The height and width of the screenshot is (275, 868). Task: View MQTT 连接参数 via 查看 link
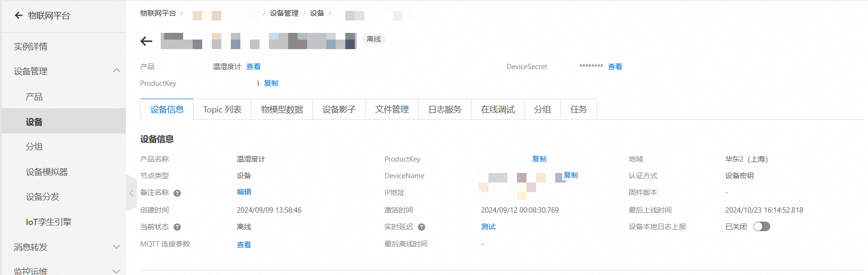click(244, 244)
